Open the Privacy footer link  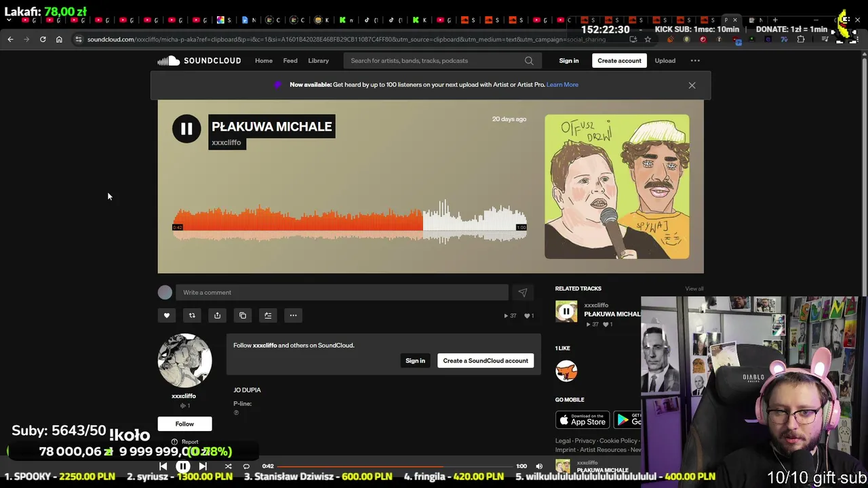[585, 441]
